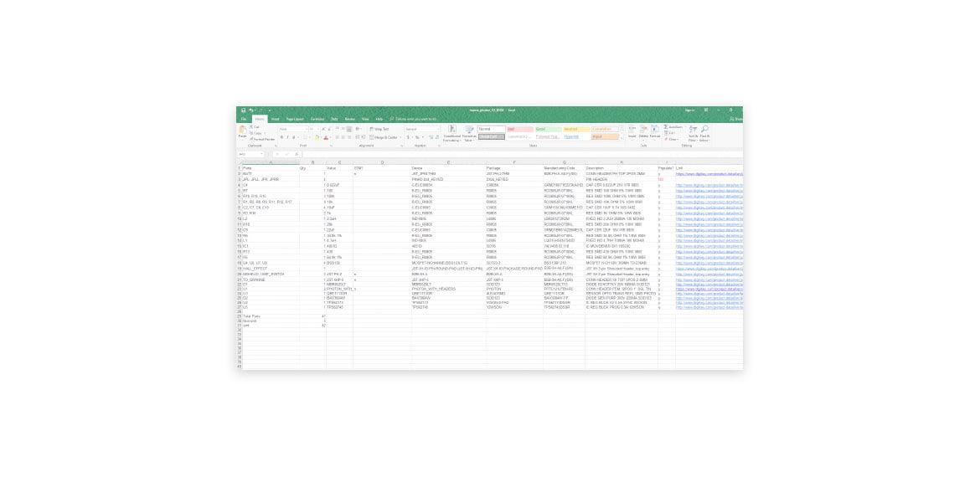Viewport: 980px width, 477px height.
Task: Click the Format as Table icon
Action: click(468, 131)
